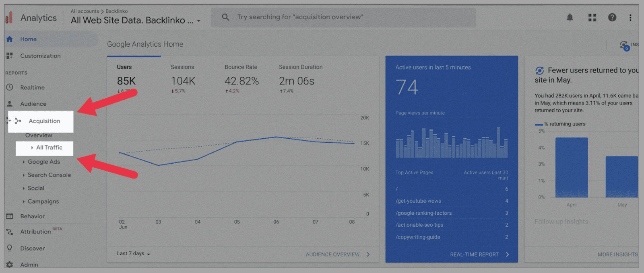Image resolution: width=644 pixels, height=273 pixels.
Task: Click the More Insights link
Action: [x=617, y=255]
